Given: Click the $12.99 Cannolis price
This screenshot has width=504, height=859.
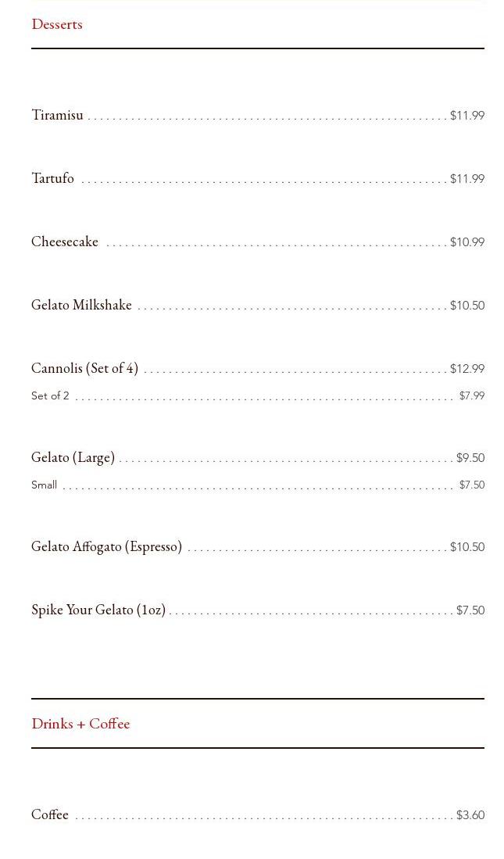Looking at the screenshot, I should point(467,369).
